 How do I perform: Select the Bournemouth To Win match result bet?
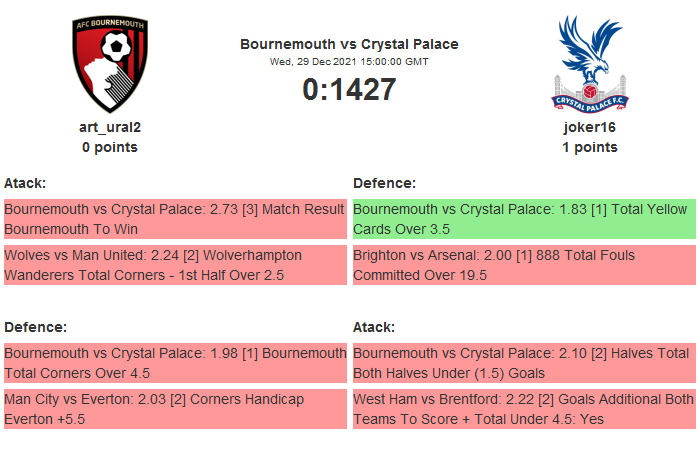(x=175, y=219)
